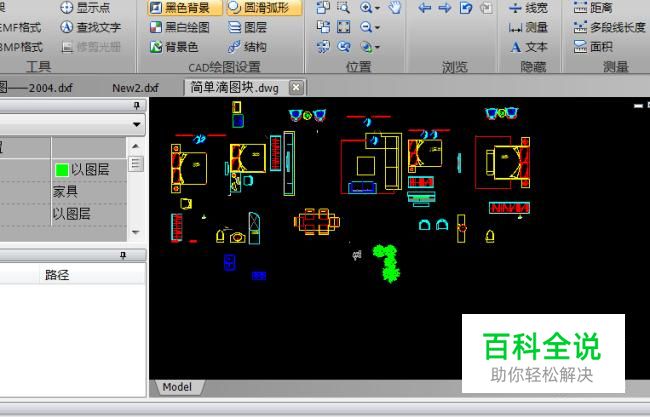Click the fit-to-window extents icon
This screenshot has width=650, height=418.
point(344,27)
